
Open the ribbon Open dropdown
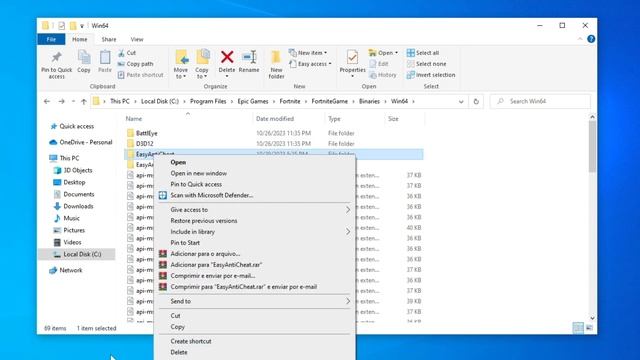(x=383, y=53)
